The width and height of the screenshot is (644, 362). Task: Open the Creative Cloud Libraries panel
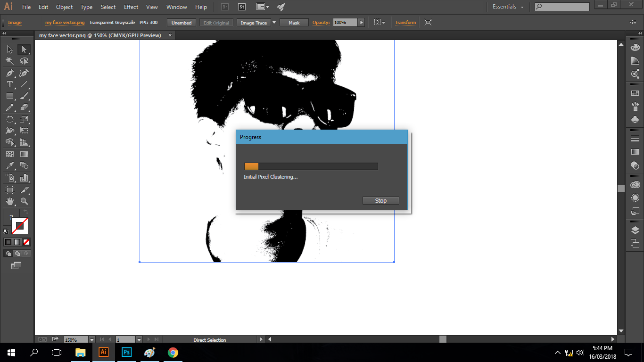(635, 185)
